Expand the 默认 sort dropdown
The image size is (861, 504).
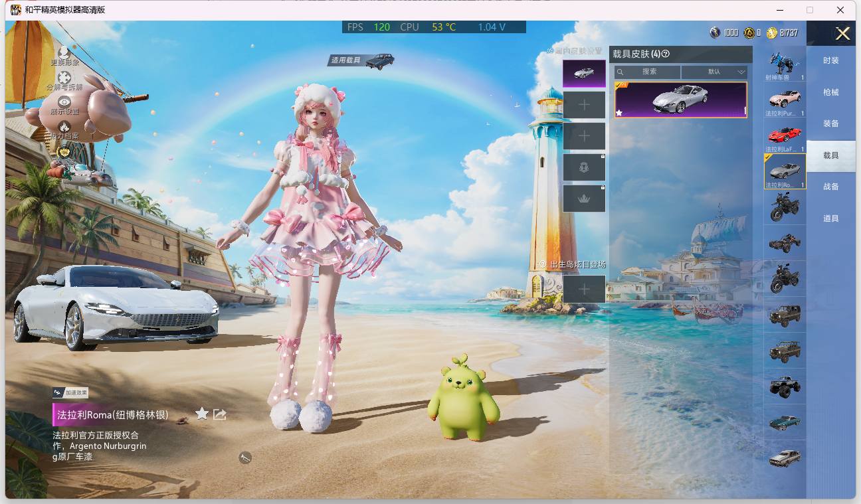(715, 72)
